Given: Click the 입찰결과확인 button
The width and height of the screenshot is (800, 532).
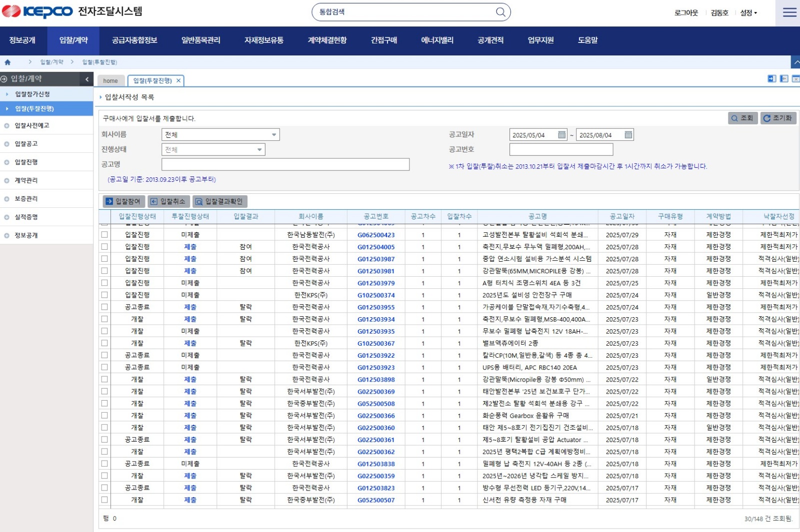Looking at the screenshot, I should pyautogui.click(x=219, y=201).
